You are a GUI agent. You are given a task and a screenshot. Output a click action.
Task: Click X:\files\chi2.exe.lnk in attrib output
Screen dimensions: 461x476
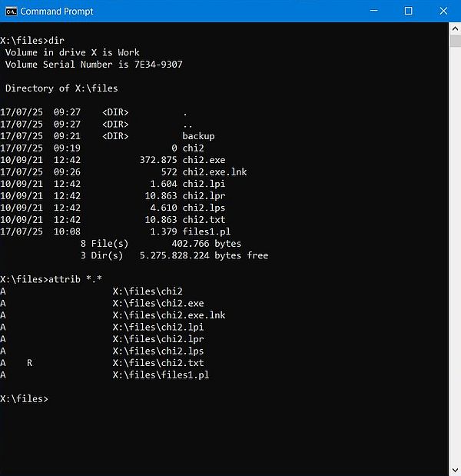tap(169, 315)
